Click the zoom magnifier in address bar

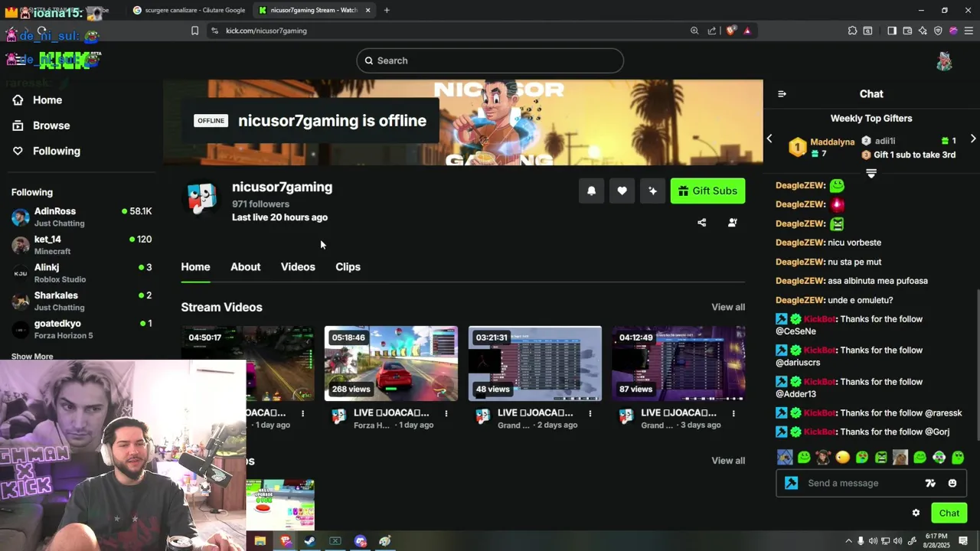[x=694, y=31]
